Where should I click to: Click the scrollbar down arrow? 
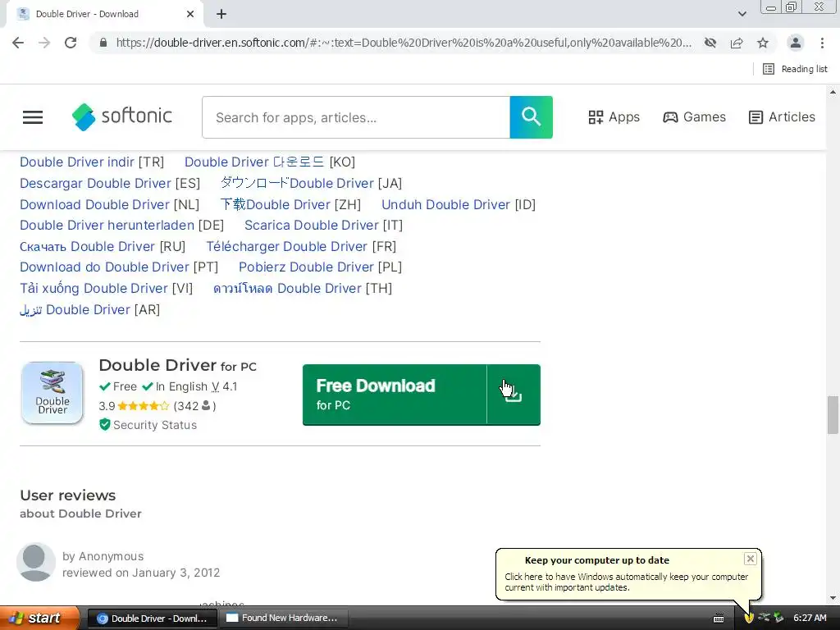[833, 598]
